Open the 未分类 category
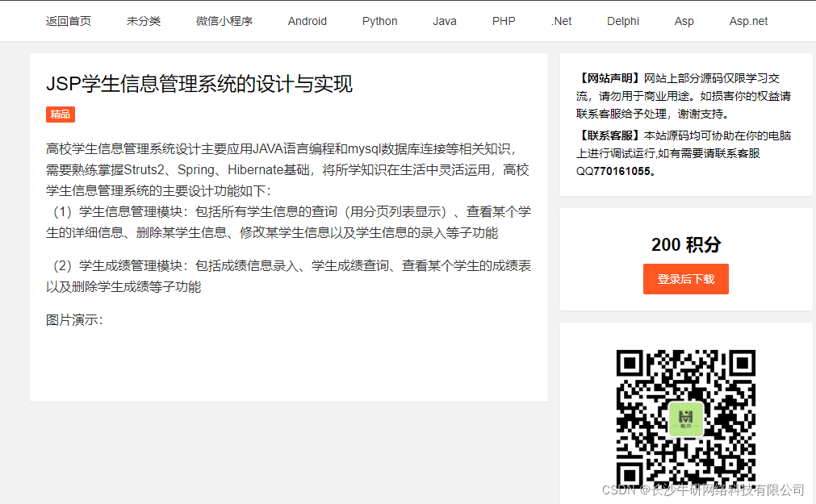The height and width of the screenshot is (504, 816). [x=144, y=21]
